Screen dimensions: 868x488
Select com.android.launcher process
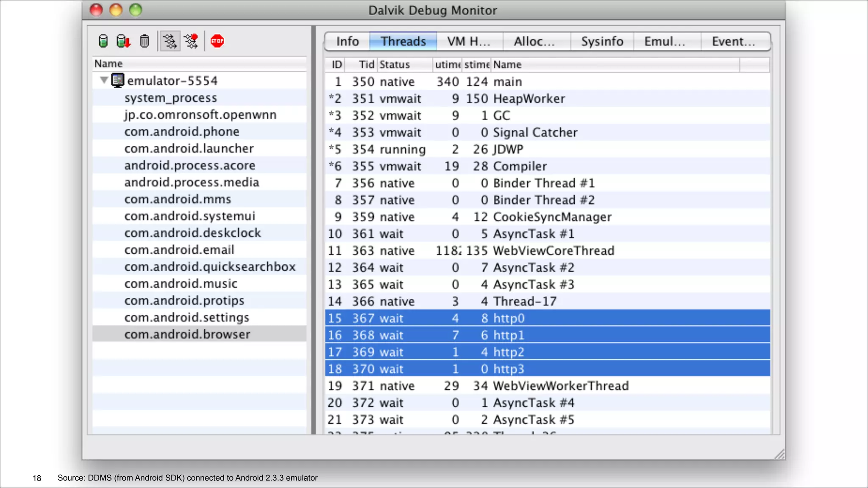[x=199, y=148]
